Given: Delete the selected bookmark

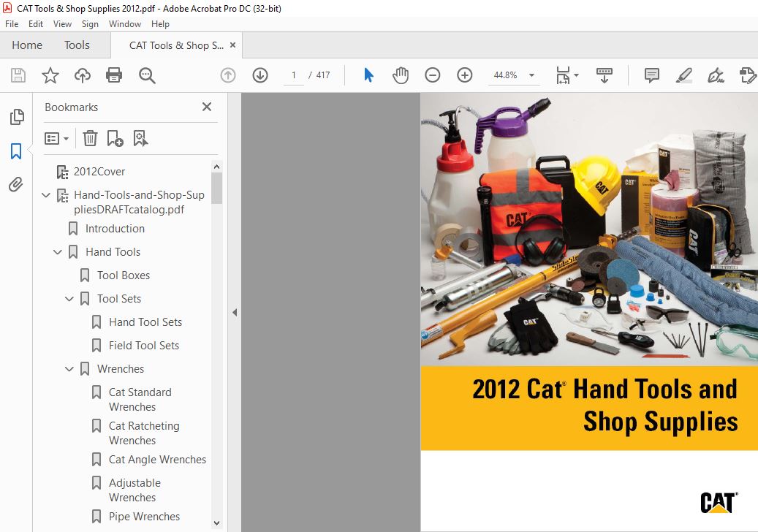Looking at the screenshot, I should coord(90,139).
